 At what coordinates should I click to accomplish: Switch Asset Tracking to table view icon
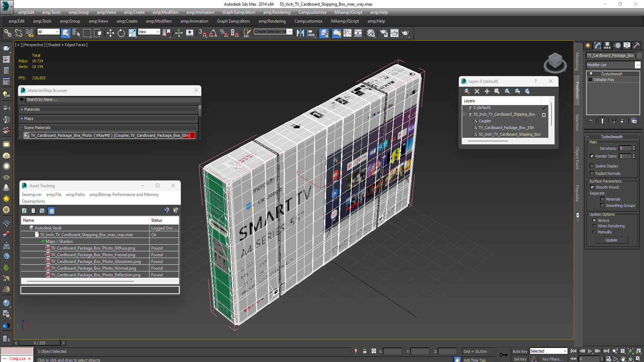point(51,211)
